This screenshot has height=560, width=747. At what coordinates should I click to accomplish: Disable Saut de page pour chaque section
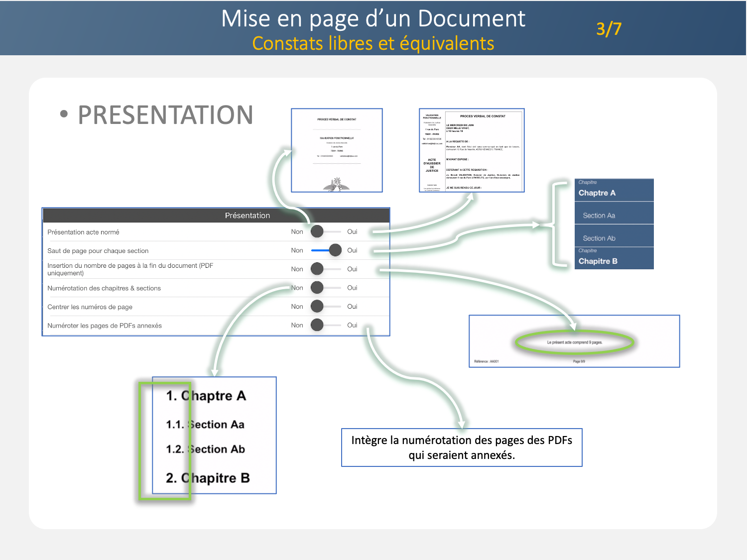[x=327, y=250]
